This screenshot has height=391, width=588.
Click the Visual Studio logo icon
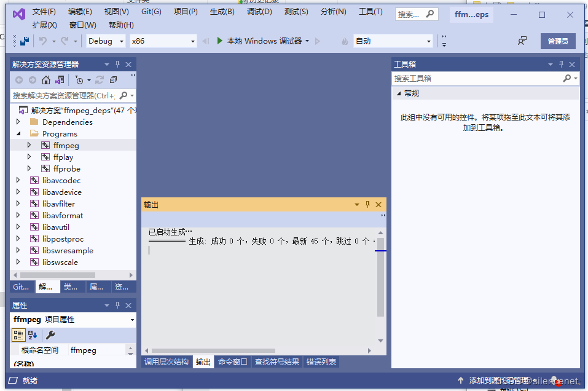[19, 15]
